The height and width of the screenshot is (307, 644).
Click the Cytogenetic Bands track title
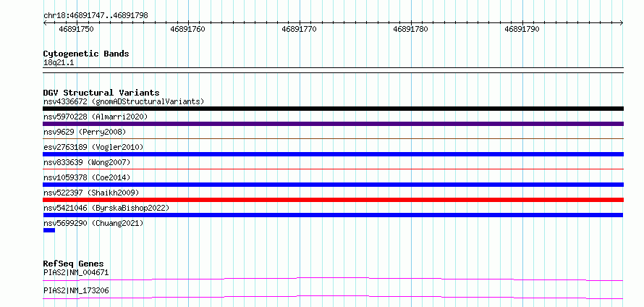(86, 54)
